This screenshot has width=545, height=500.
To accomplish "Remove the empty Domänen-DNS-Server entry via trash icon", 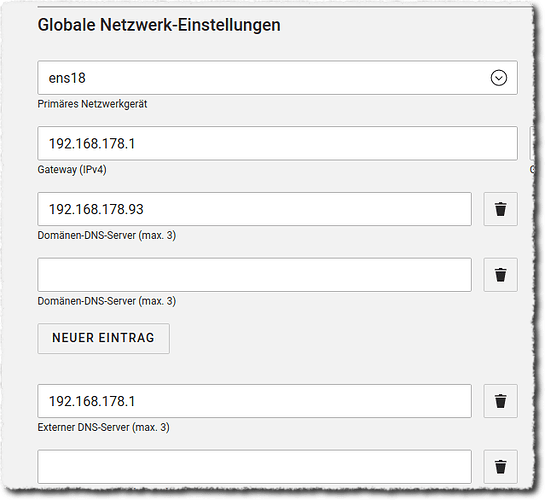I will coord(501,275).
